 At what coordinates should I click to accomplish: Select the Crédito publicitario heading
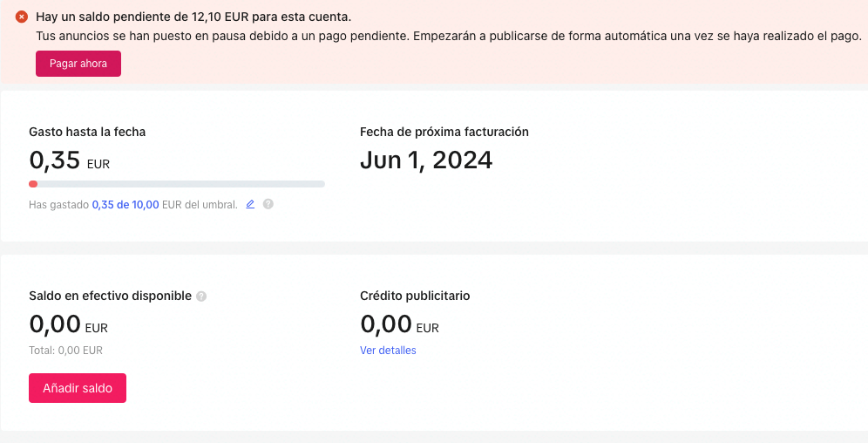pos(415,296)
